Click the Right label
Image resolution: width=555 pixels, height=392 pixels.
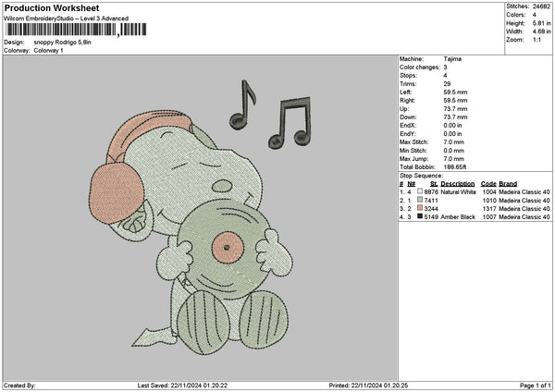407,101
